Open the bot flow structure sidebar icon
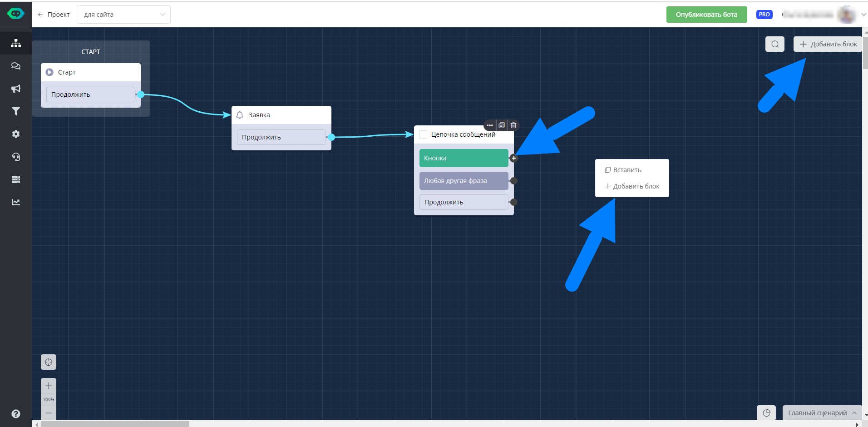Viewport: 868px width, 427px height. (16, 43)
